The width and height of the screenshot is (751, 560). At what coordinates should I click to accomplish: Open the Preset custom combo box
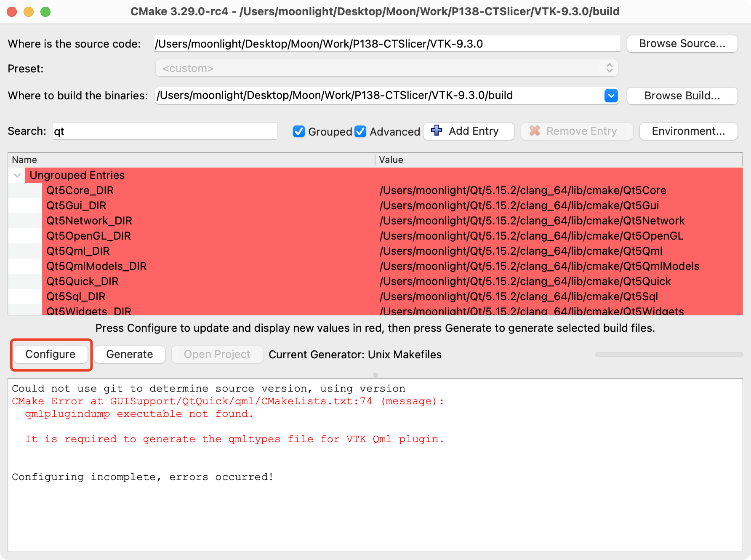click(386, 68)
